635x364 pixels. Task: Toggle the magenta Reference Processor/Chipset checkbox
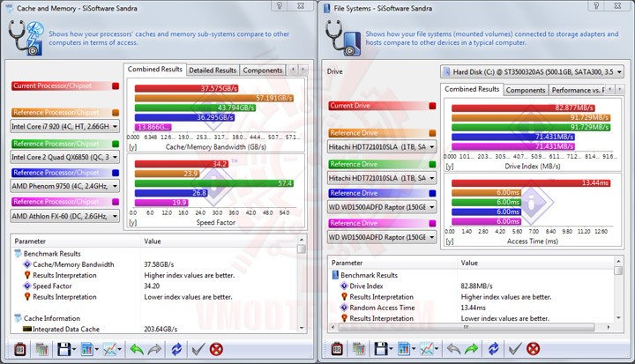[x=116, y=202]
